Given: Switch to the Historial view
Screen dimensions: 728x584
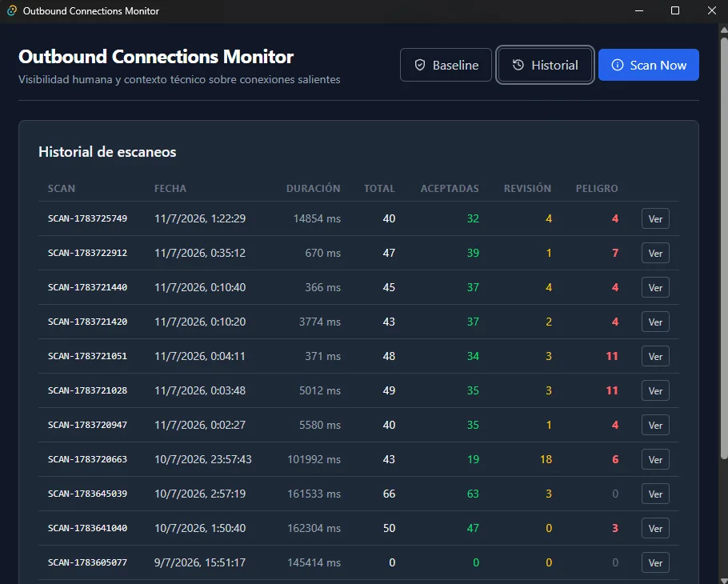Looking at the screenshot, I should pos(545,65).
